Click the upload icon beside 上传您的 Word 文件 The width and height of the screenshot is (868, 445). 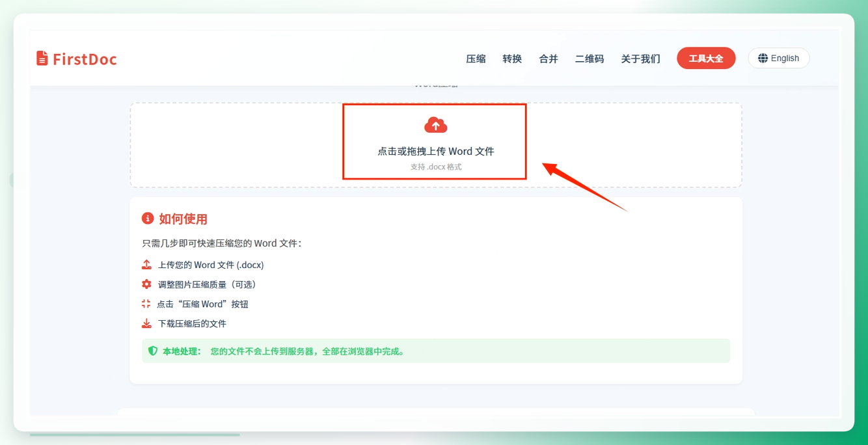(x=146, y=265)
